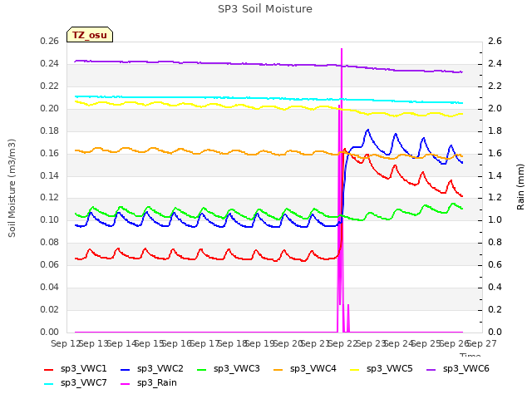The width and height of the screenshot is (532, 399).
Task: Click the blue sp3_VWC2 legend swatch
Action: click(126, 370)
